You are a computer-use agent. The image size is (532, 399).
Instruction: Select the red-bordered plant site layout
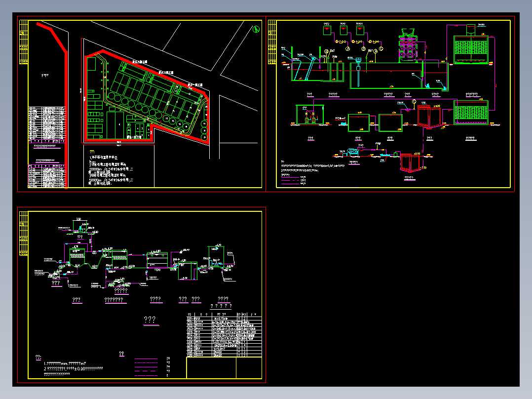pos(146,98)
